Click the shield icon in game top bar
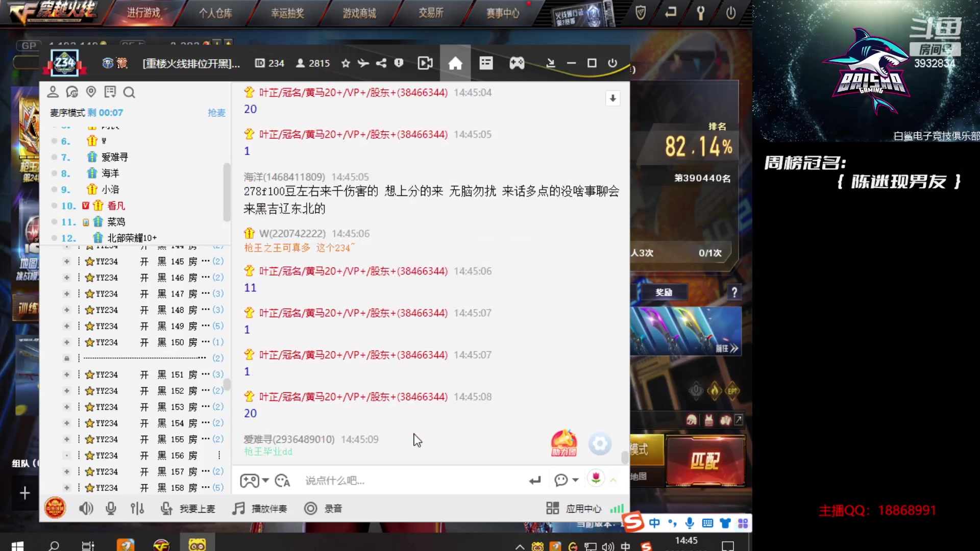The image size is (980, 551). coord(641,13)
